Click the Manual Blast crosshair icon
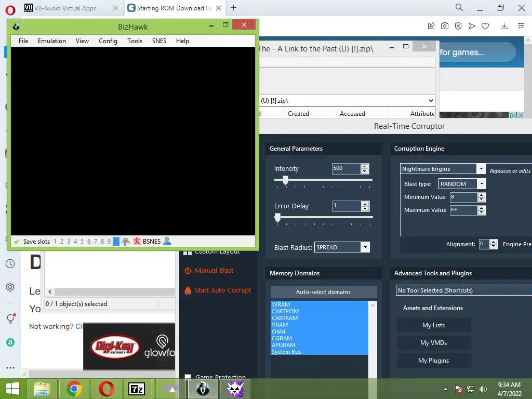Screen dimensions: 532x399 188,271
